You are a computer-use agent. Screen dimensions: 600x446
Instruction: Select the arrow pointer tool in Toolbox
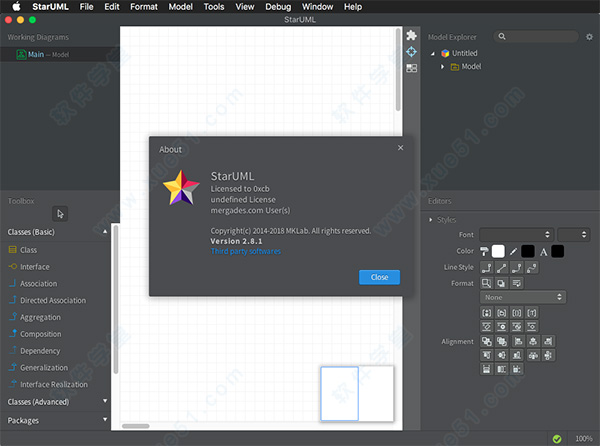tap(60, 213)
